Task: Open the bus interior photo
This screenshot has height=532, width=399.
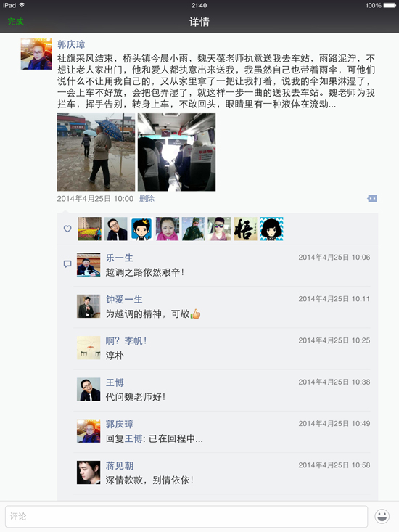Action: 176,152
